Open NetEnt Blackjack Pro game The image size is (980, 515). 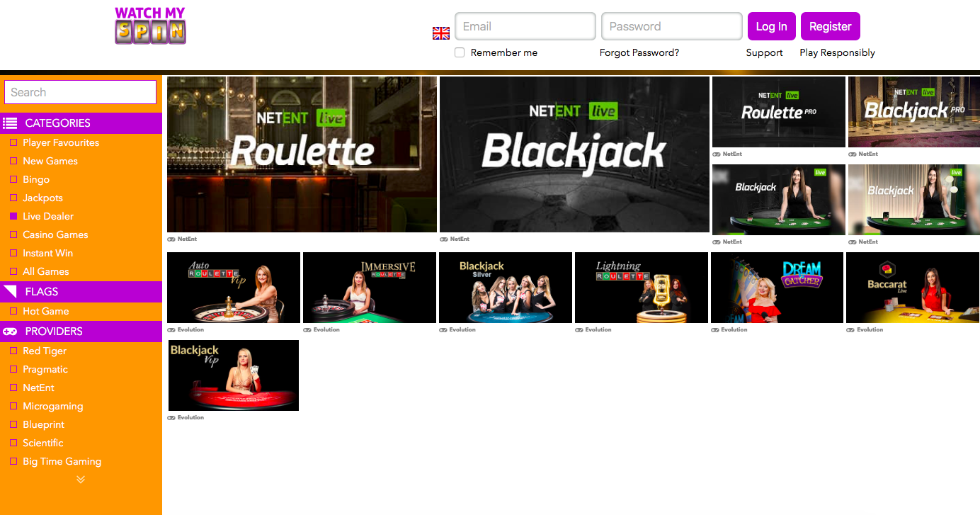[x=914, y=112]
